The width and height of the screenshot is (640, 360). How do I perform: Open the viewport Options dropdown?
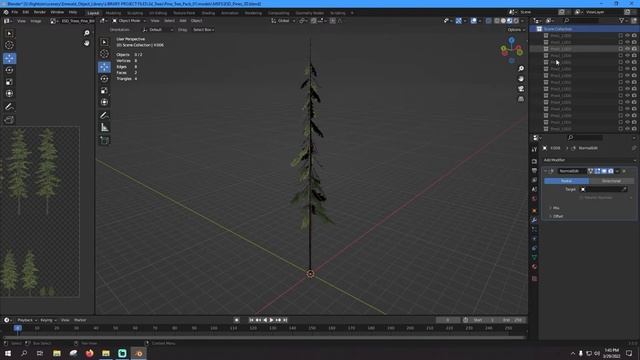click(x=516, y=30)
